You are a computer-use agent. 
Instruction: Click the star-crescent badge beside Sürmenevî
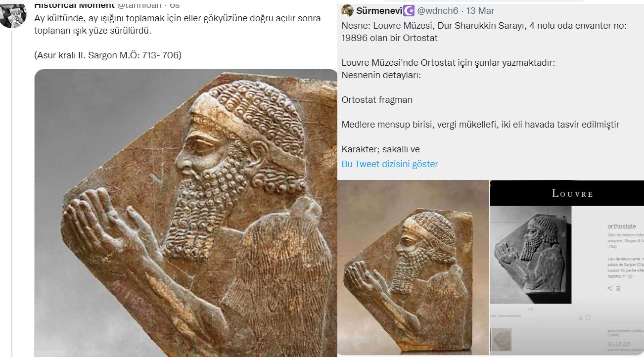408,10
